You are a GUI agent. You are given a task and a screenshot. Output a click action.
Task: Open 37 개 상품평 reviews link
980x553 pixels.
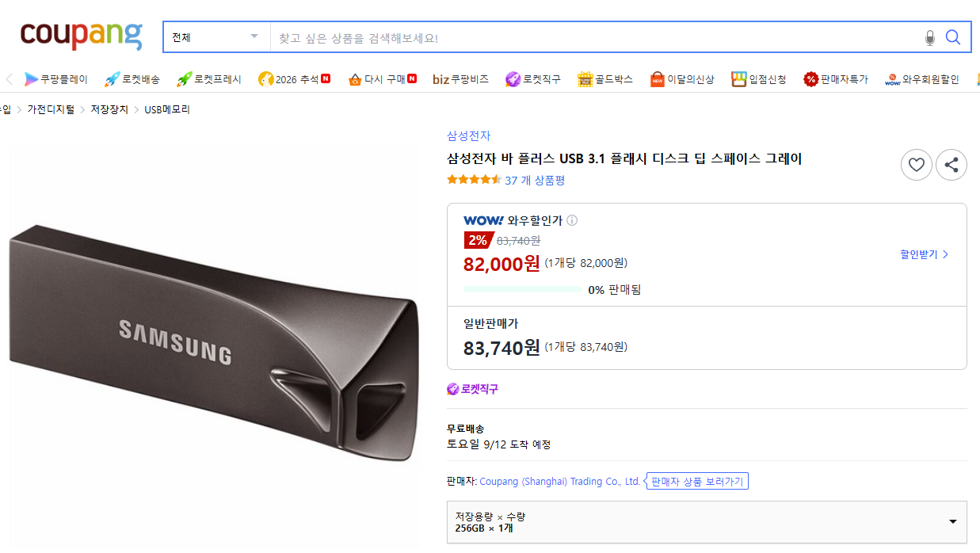(535, 180)
